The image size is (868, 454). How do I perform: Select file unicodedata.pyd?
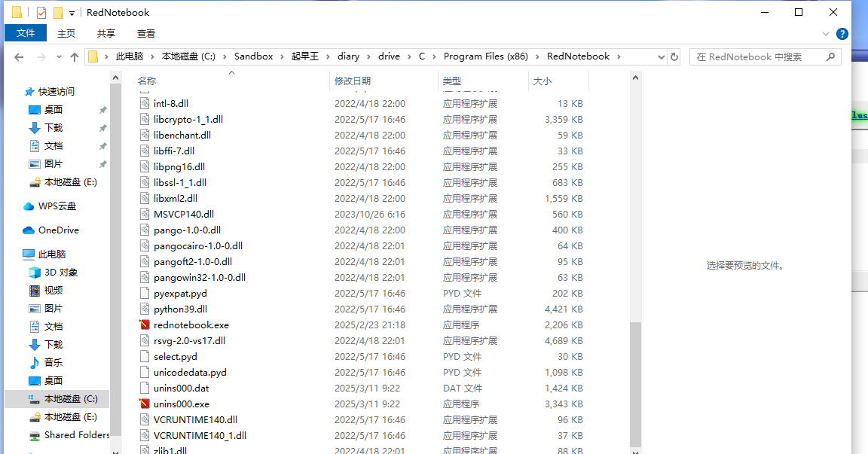pyautogui.click(x=190, y=372)
